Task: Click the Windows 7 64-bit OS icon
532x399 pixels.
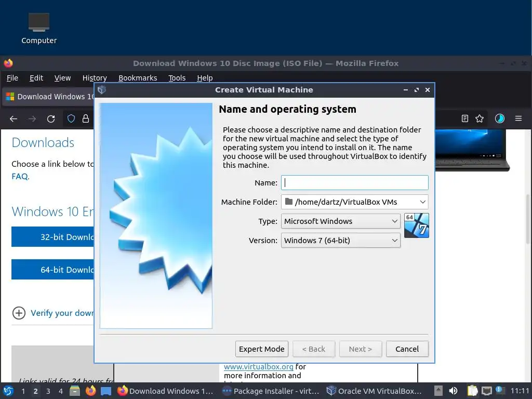Action: coord(417,225)
